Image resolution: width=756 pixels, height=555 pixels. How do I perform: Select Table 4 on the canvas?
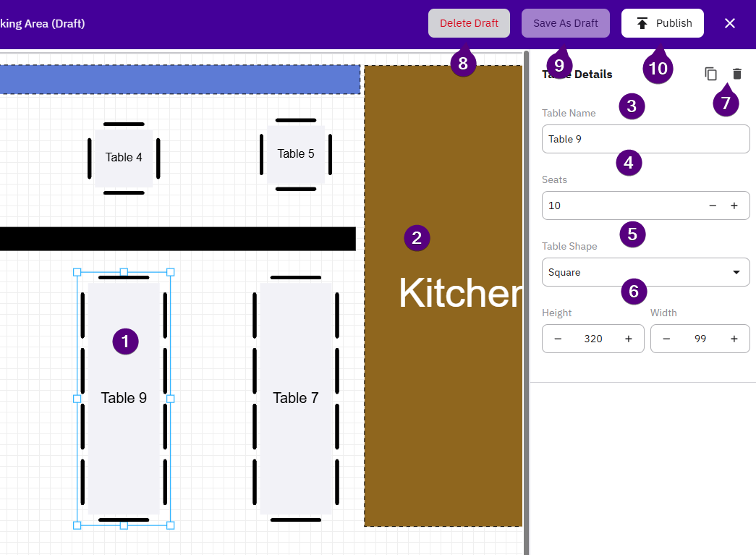124,158
